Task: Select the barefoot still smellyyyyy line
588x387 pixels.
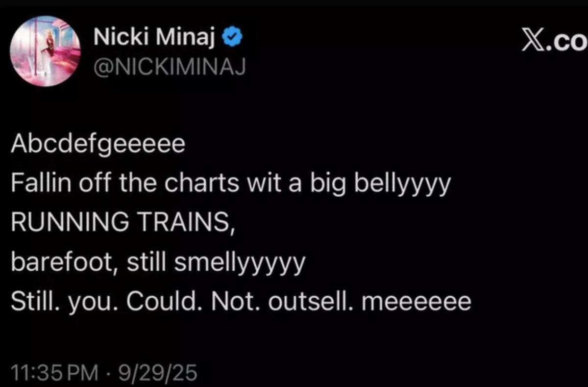Action: pos(159,261)
